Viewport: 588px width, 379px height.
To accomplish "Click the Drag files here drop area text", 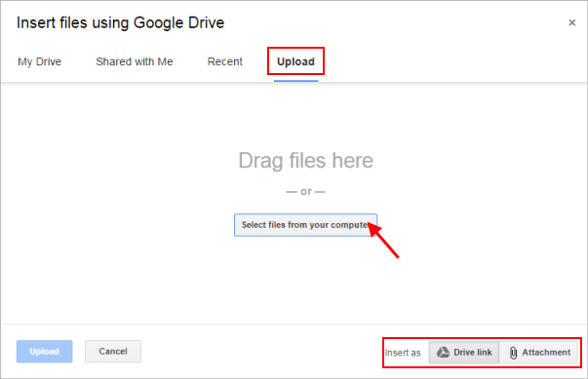I will (x=306, y=161).
